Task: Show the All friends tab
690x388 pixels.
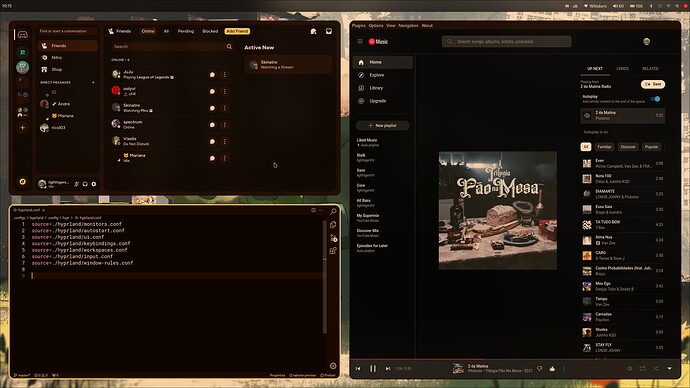Action: coord(166,31)
